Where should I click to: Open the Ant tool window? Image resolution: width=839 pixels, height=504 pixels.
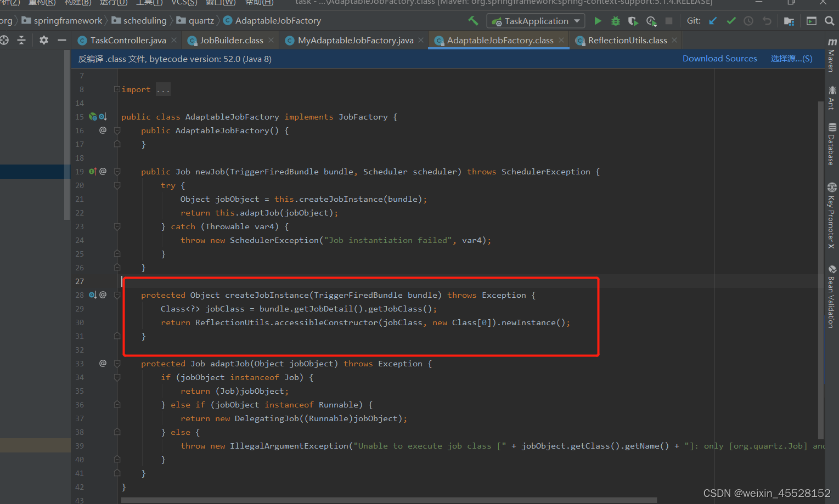coord(832,98)
